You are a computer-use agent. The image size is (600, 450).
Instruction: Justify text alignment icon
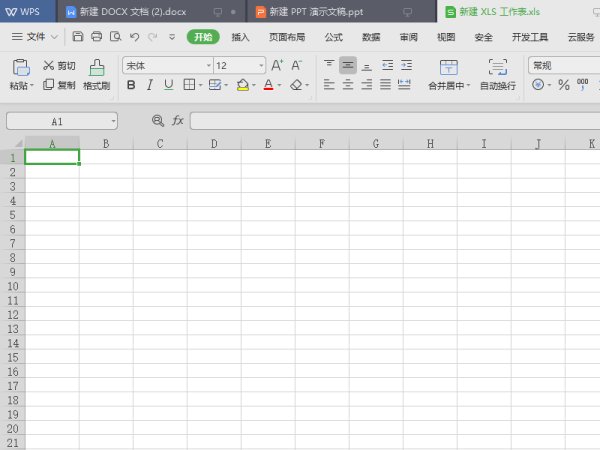pos(385,85)
